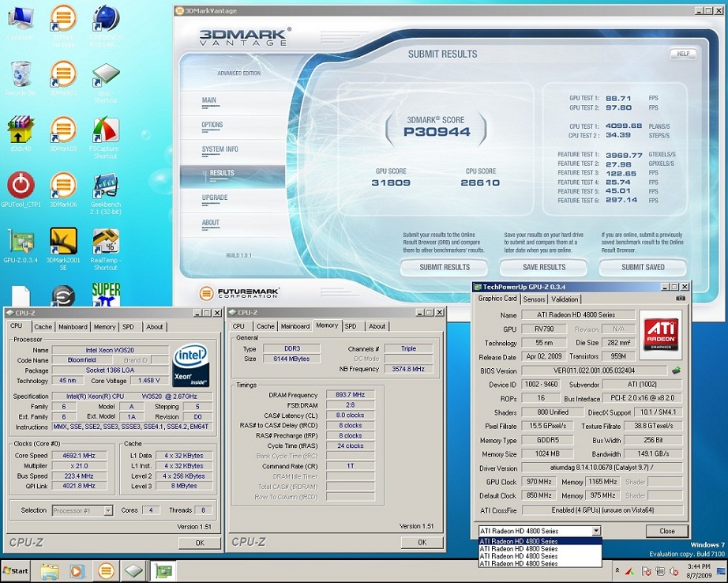Show hidden system tray icons
Viewport: 728px width, 583px height.
[617, 570]
